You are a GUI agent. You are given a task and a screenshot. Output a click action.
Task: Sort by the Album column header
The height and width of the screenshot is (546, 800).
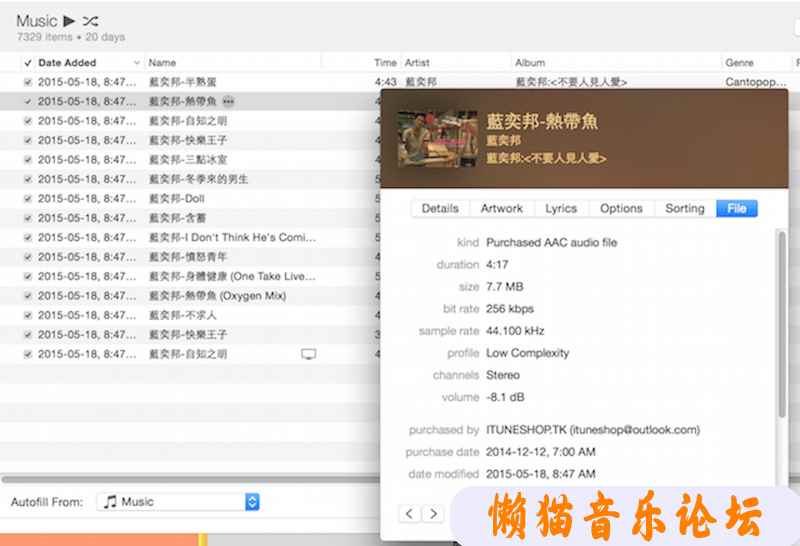pyautogui.click(x=530, y=63)
